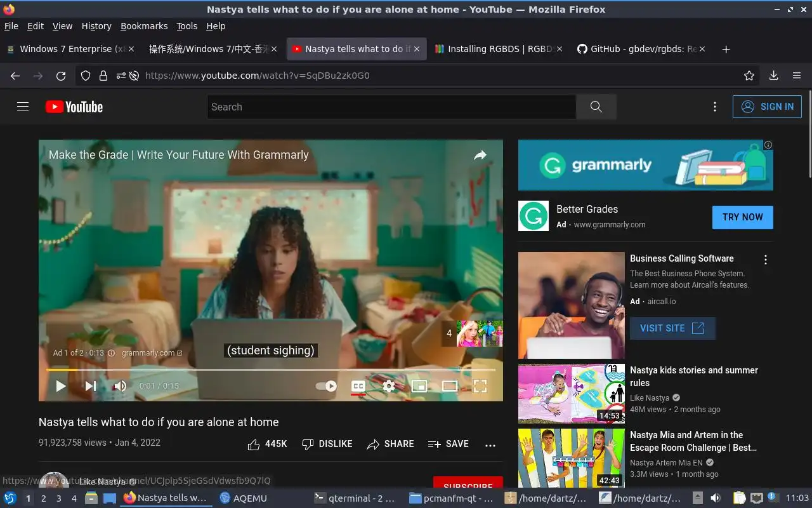
Task: Switch to Windows 7 Enterprise tab
Action: point(70,49)
